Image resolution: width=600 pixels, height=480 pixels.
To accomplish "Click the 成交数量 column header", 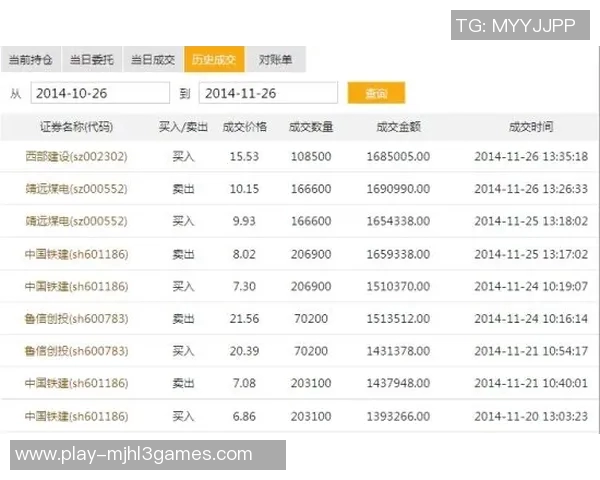I will click(x=311, y=127).
